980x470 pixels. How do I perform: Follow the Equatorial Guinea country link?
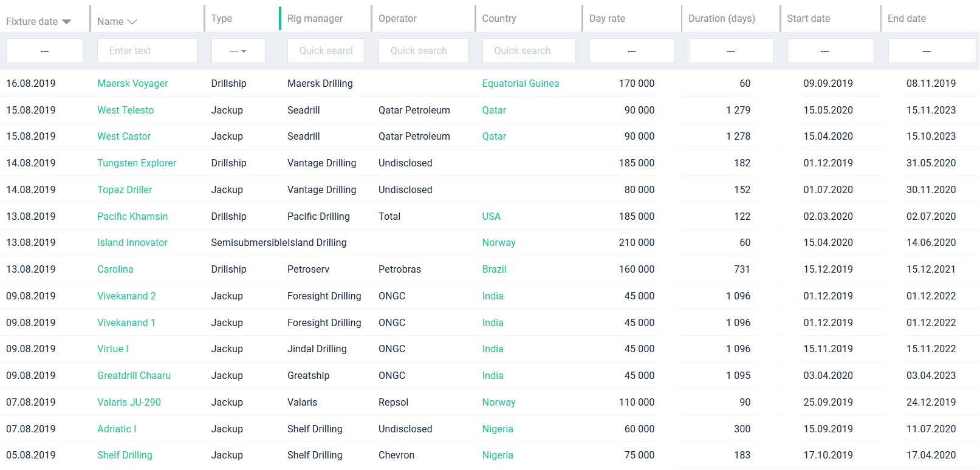coord(521,84)
